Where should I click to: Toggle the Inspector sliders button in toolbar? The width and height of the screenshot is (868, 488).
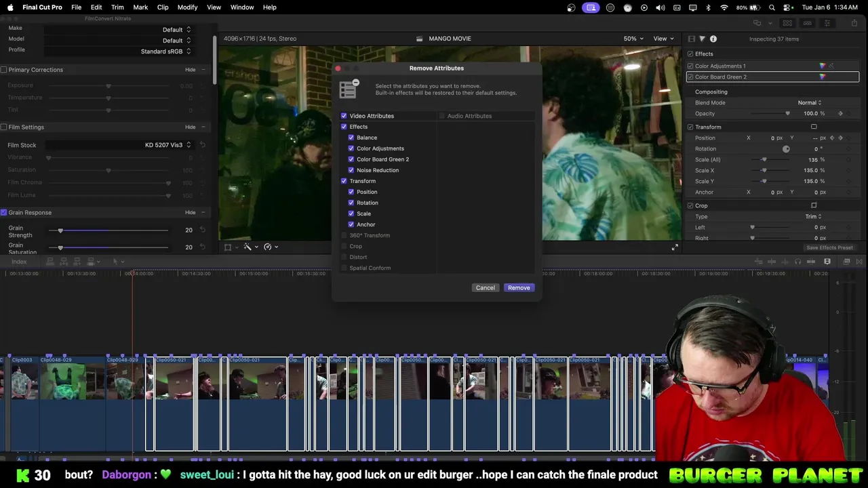click(x=827, y=23)
